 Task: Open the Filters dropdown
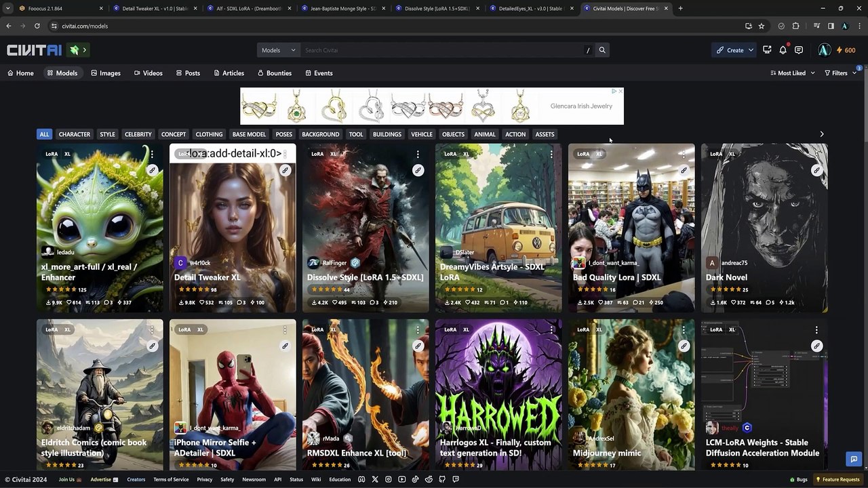coord(840,73)
